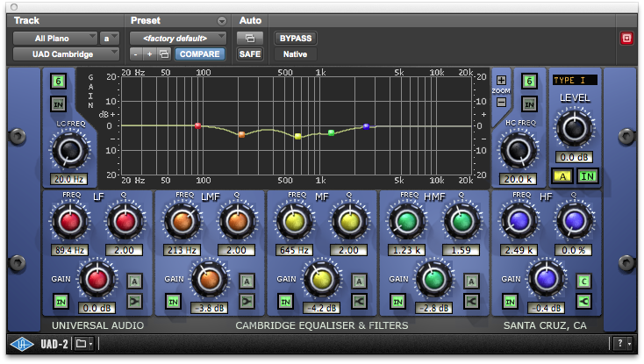644x364 pixels.
Task: Toggle the HF band IN switch
Action: 510,302
